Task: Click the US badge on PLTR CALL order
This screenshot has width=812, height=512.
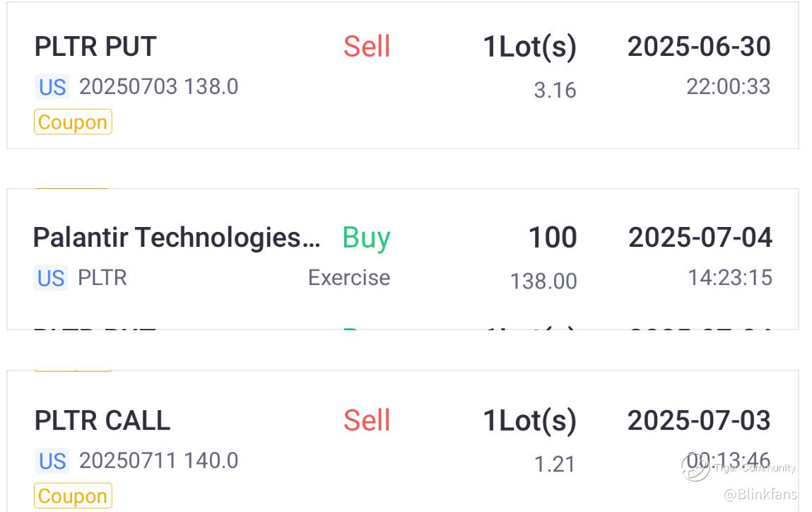Action: (52, 461)
